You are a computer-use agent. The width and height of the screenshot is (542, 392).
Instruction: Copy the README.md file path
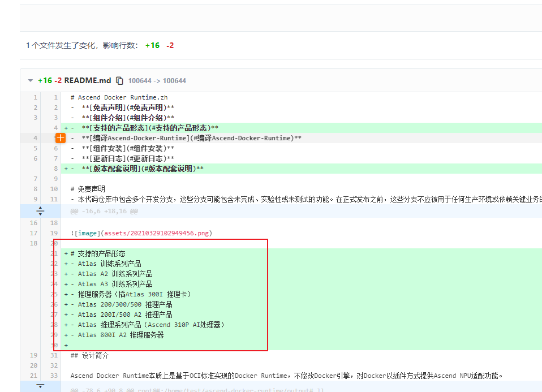[x=119, y=80]
